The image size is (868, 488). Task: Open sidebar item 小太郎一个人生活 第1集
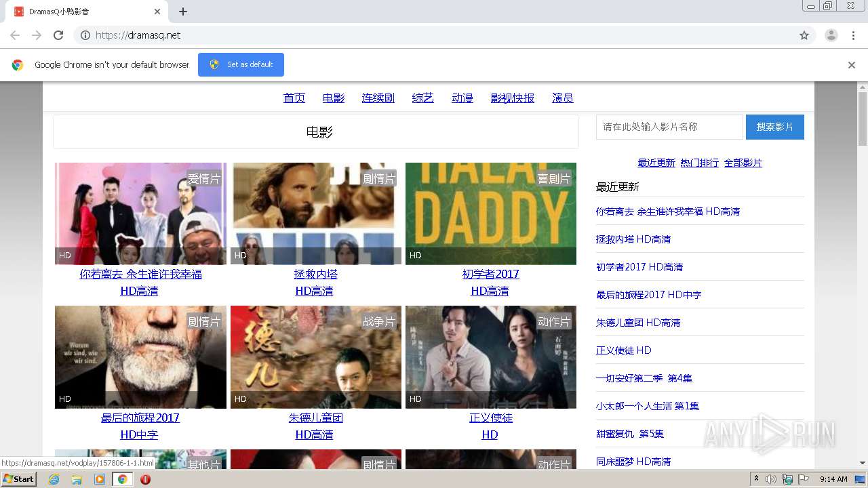pos(648,406)
